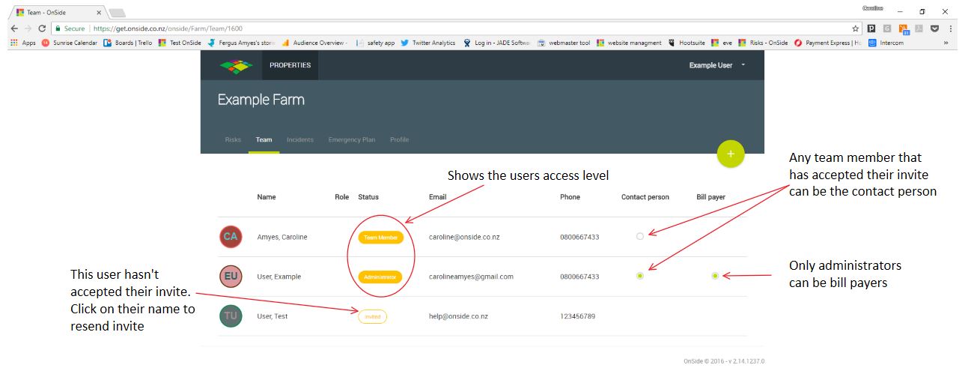Set Caroline Amyes as contact person
This screenshot has height=371, width=980.
tap(639, 237)
